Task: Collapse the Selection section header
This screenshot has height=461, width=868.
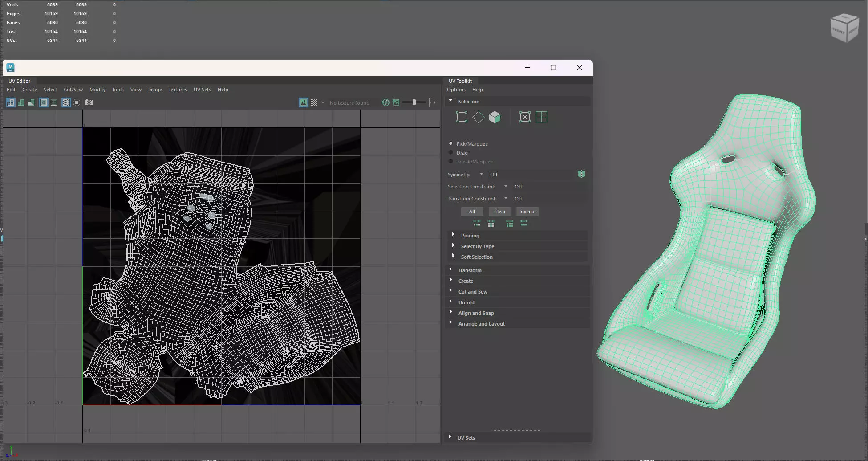Action: tap(518, 101)
